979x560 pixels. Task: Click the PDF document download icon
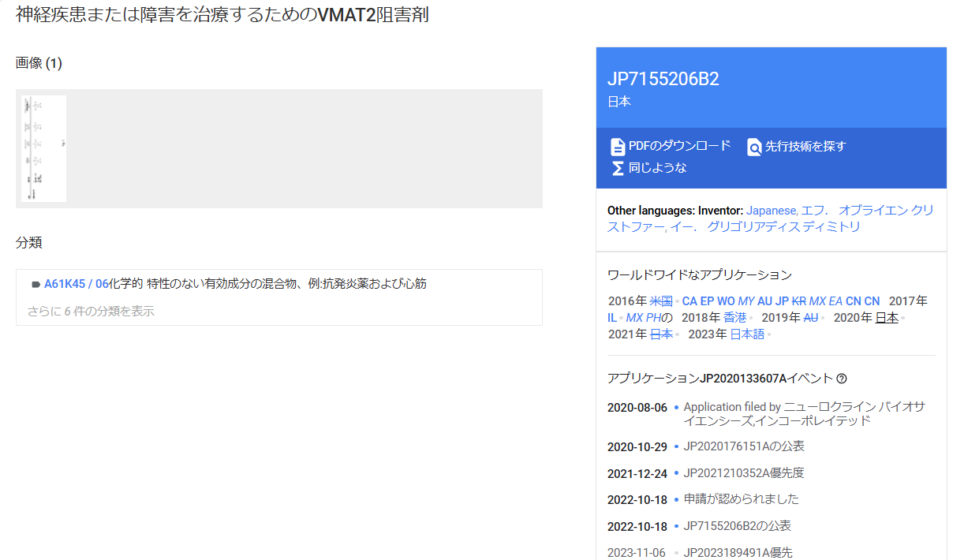coord(618,147)
